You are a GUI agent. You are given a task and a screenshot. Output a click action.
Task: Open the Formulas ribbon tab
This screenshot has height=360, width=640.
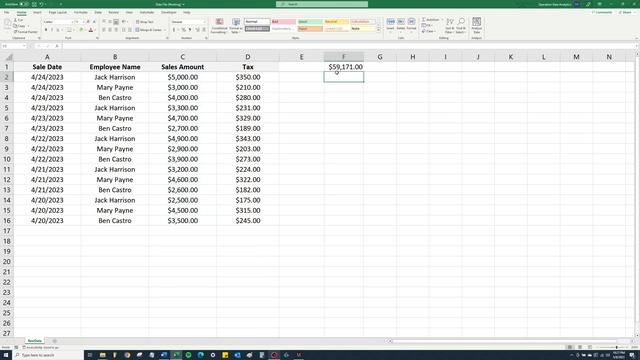pos(80,13)
